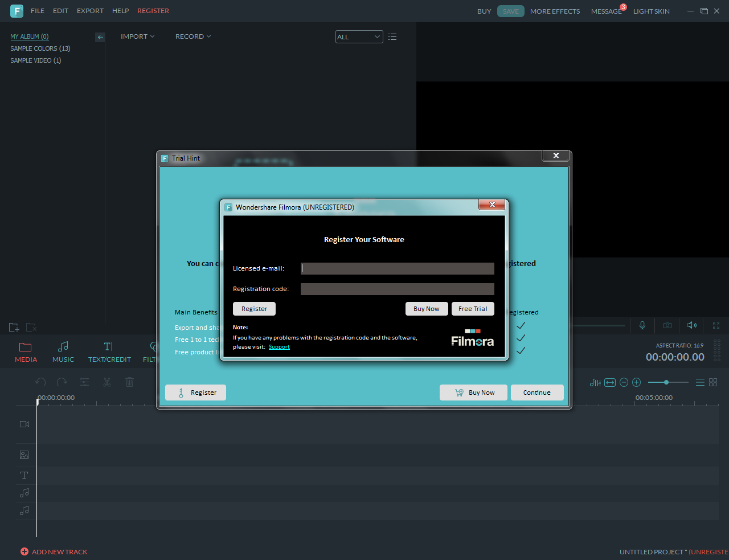Open the ALL media filter combo box
The height and width of the screenshot is (560, 729).
click(x=359, y=36)
